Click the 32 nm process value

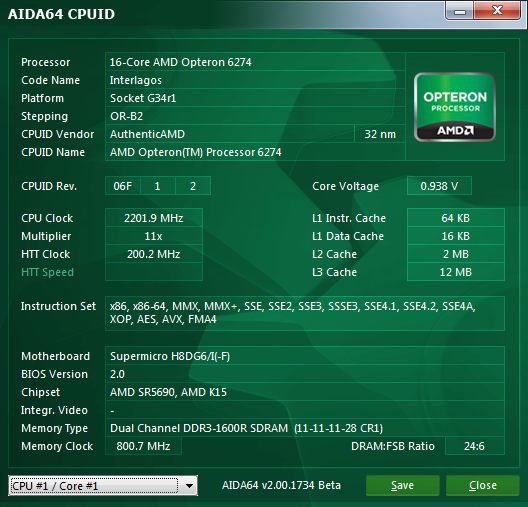click(x=380, y=134)
